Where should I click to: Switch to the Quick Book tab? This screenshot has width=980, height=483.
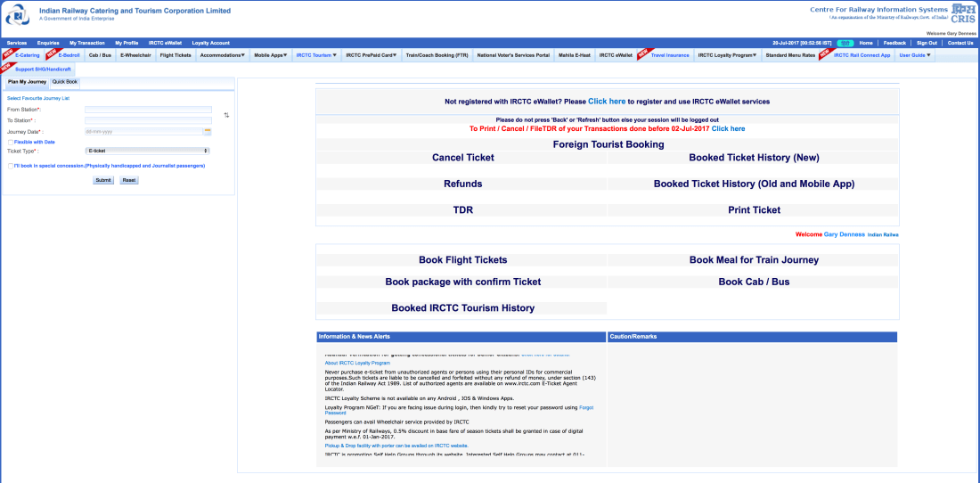65,82
